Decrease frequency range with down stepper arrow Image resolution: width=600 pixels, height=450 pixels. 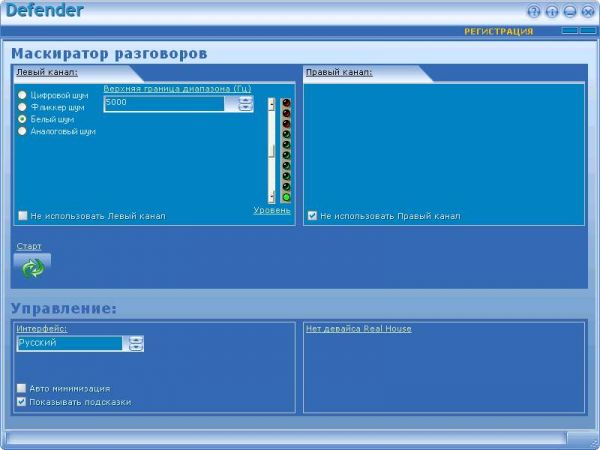245,108
